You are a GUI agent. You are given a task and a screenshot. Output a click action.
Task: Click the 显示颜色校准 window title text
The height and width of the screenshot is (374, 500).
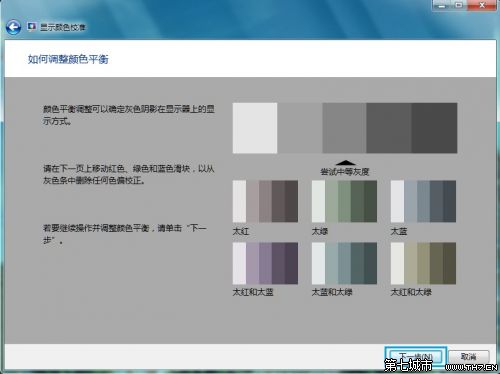(x=63, y=27)
